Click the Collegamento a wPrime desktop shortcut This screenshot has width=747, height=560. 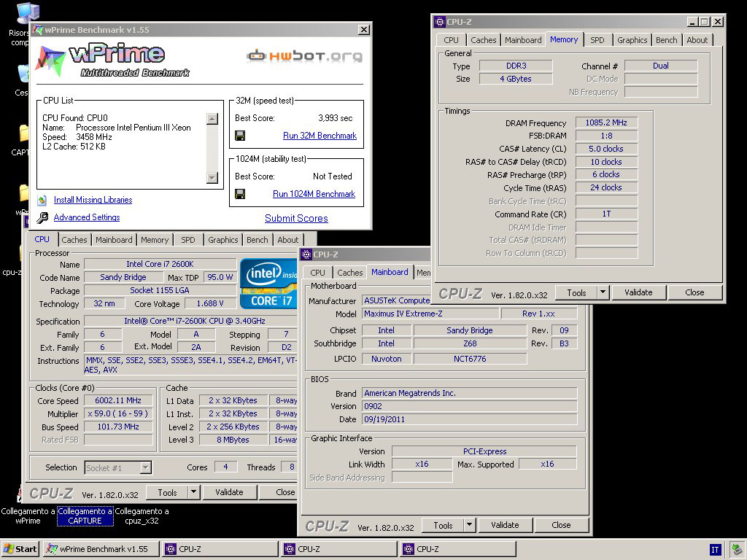click(28, 516)
